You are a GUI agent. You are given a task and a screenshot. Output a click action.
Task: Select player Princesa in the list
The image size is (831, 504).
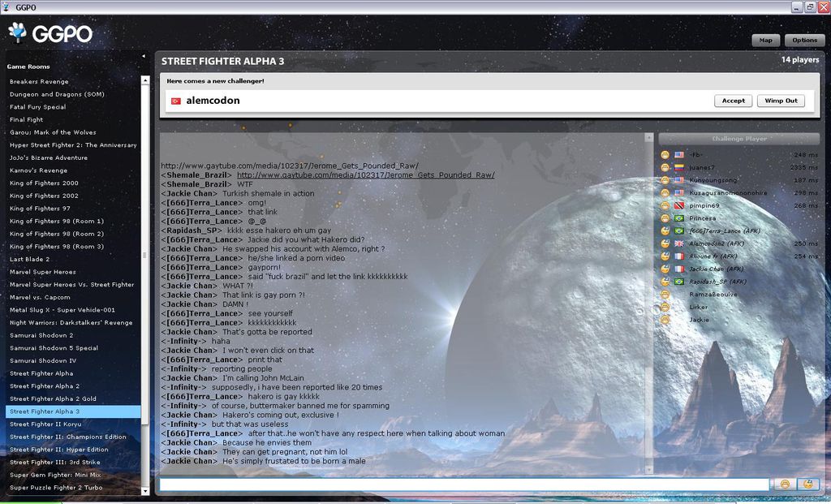click(x=702, y=218)
